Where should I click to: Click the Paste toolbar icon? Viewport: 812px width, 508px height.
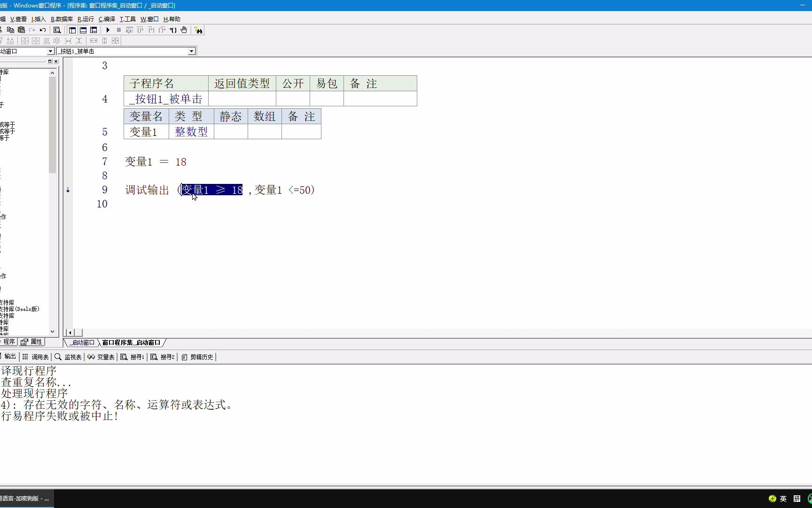coord(21,30)
